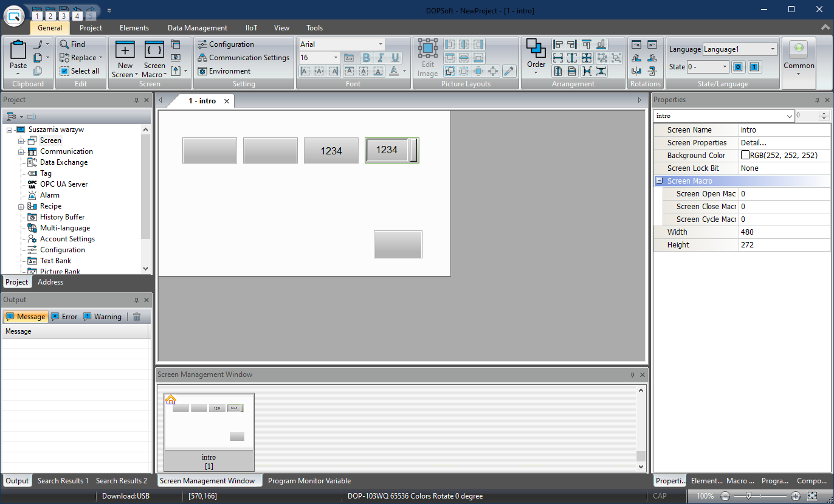Open the Arial font name dropdown
The height and width of the screenshot is (504, 834).
pyautogui.click(x=381, y=44)
